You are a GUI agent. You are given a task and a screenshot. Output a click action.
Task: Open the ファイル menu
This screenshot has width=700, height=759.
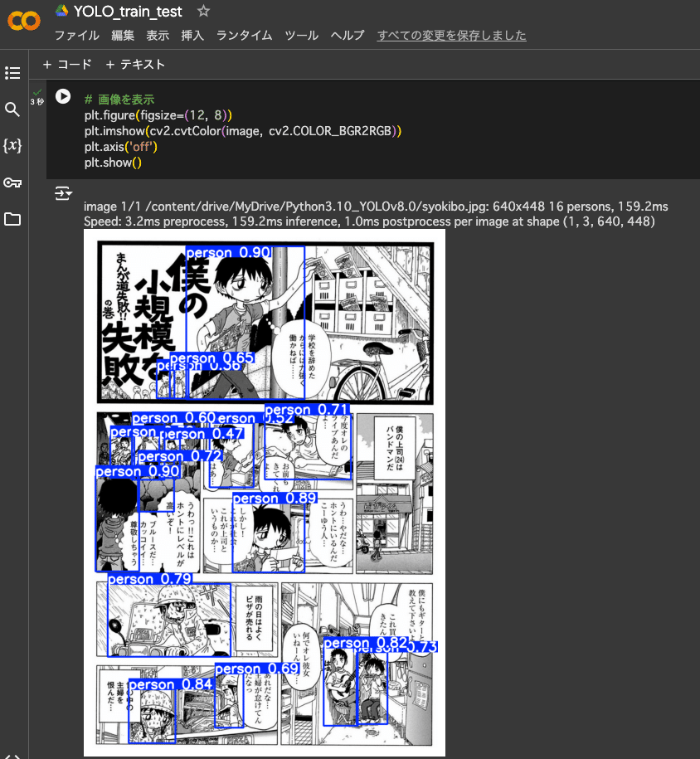77,36
